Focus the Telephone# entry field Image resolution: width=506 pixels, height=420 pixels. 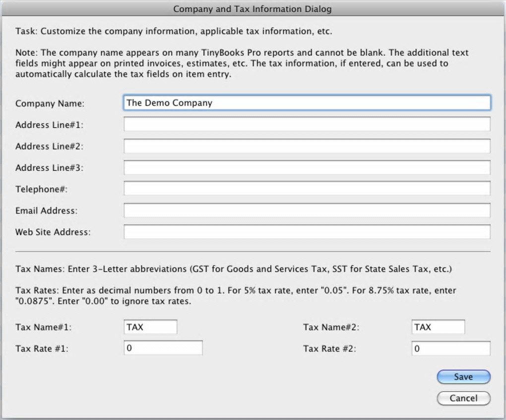[307, 189]
